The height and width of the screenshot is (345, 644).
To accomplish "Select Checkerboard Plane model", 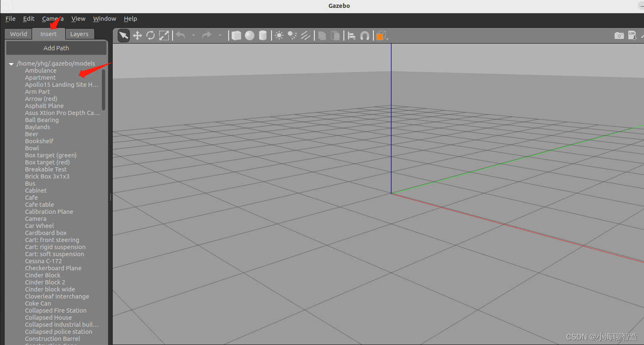I will click(53, 268).
